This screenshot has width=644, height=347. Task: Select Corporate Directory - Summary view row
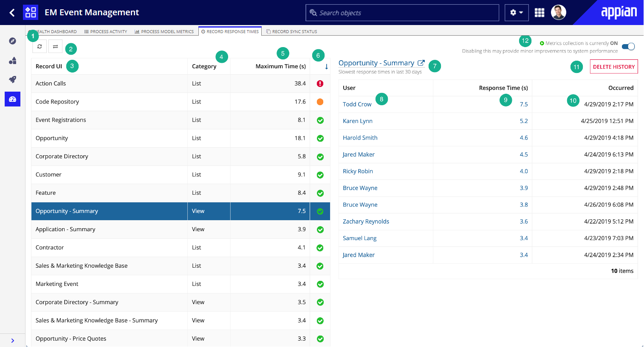(181, 302)
